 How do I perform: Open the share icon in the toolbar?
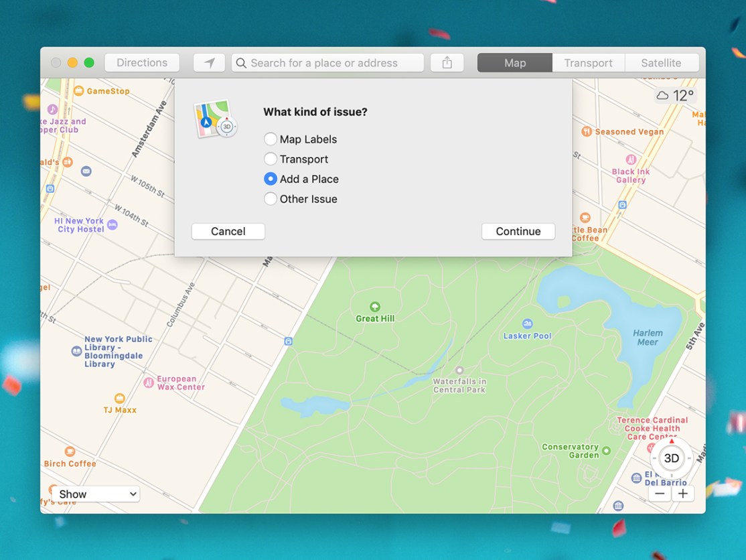click(x=447, y=62)
